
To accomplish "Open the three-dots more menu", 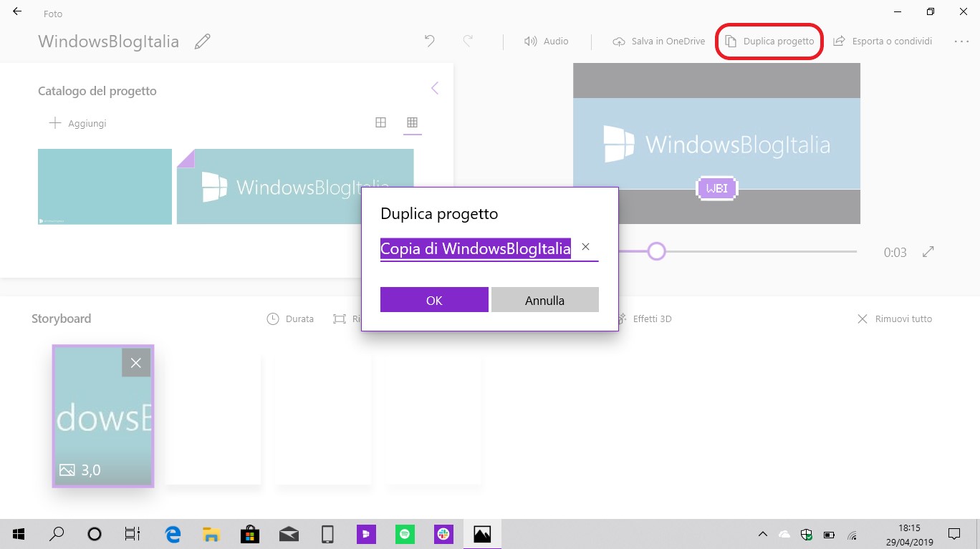I will pyautogui.click(x=961, y=42).
